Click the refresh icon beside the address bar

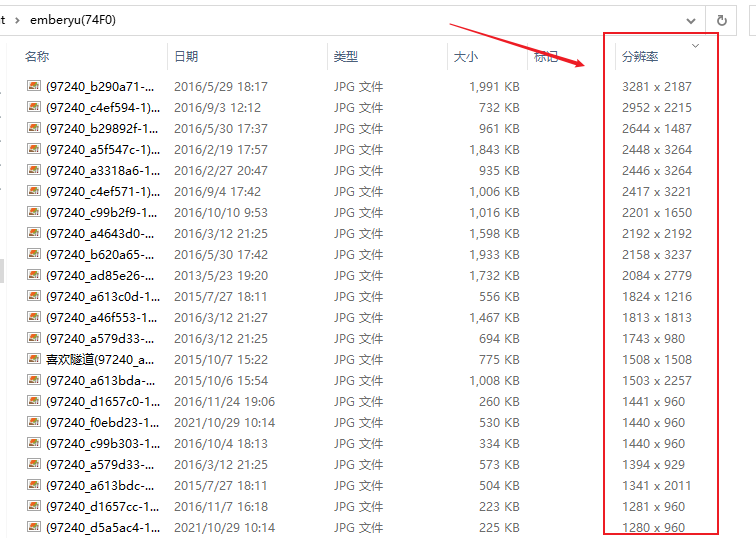coord(721,20)
